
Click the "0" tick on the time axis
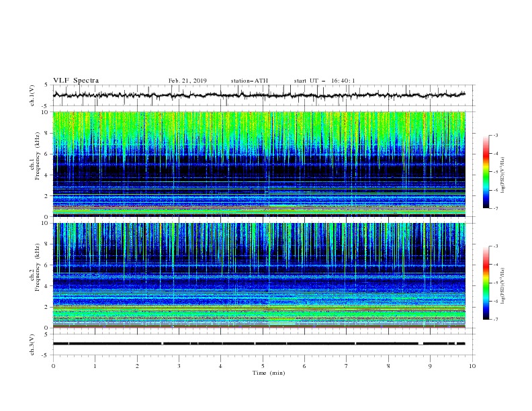(x=53, y=366)
